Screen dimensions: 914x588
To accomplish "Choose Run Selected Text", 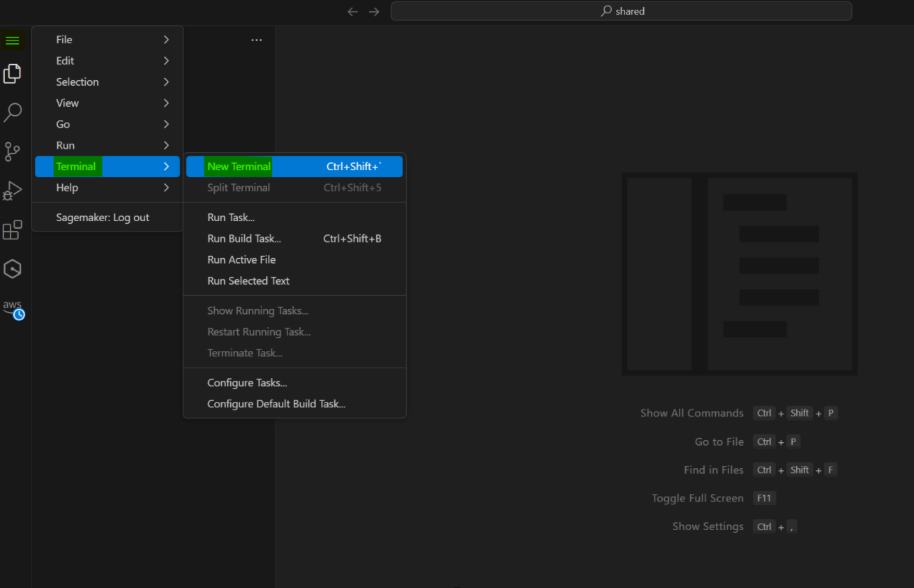I will 294,280.
